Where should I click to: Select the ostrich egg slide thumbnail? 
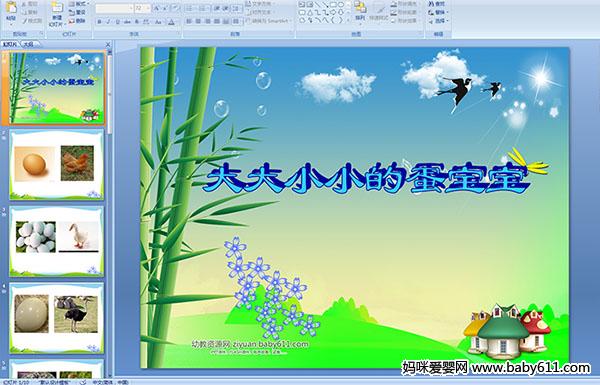click(57, 318)
